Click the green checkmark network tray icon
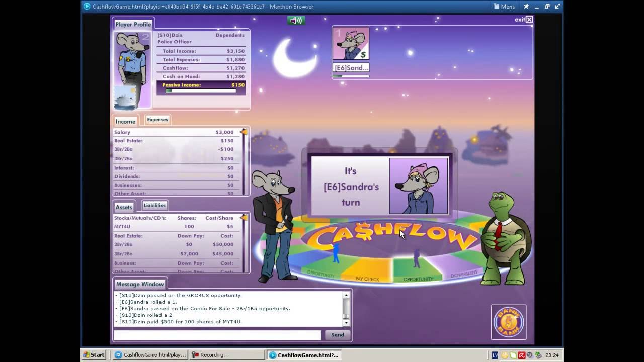Screen dimensions: 644x362 pos(538,355)
